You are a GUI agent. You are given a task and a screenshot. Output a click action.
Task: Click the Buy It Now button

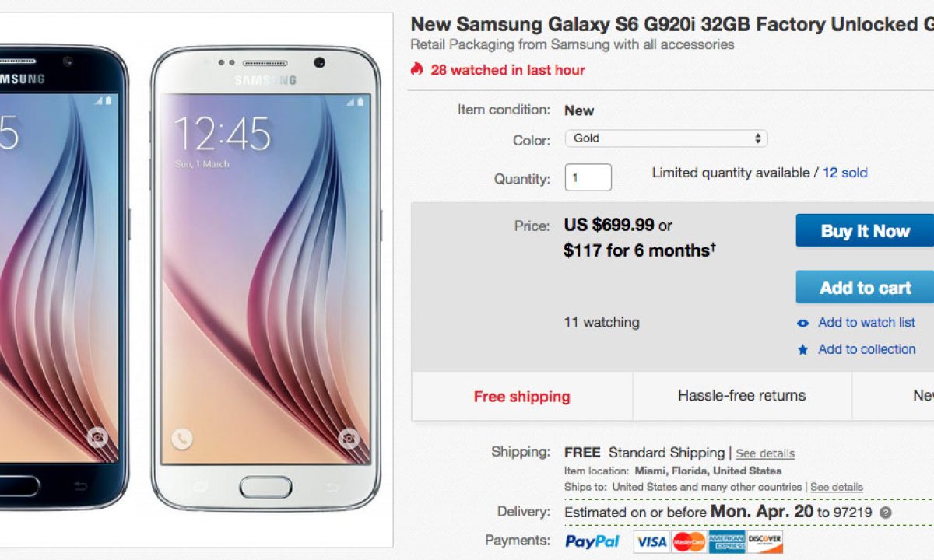pyautogui.click(x=865, y=231)
